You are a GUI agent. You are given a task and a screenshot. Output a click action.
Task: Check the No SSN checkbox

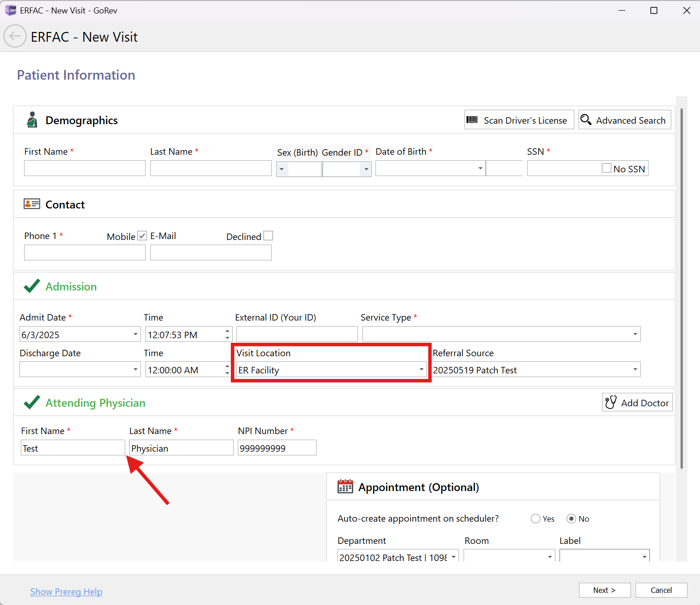(606, 168)
